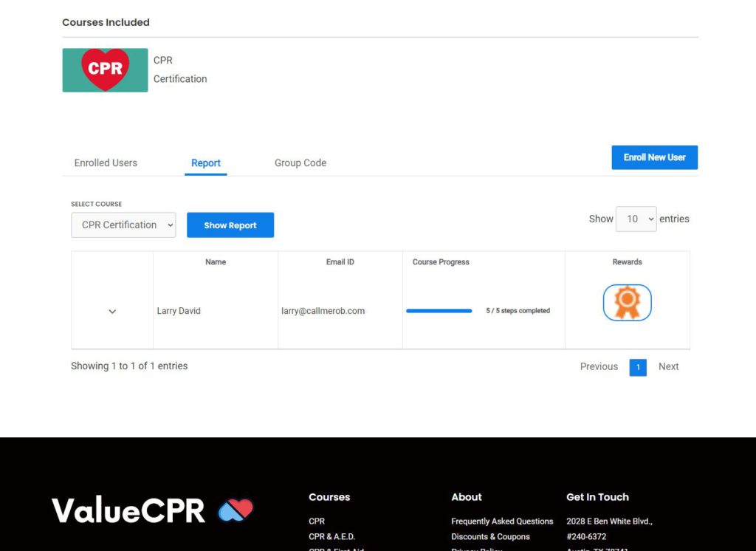Click the Showing 1 to 1 entries text
The width and height of the screenshot is (756, 551).
click(x=129, y=366)
